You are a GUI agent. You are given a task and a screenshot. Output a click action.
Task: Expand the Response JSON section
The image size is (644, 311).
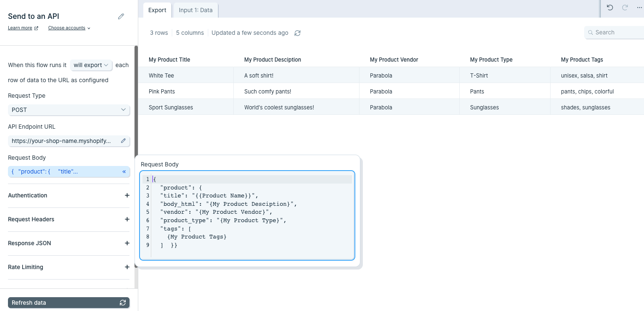coord(69,243)
